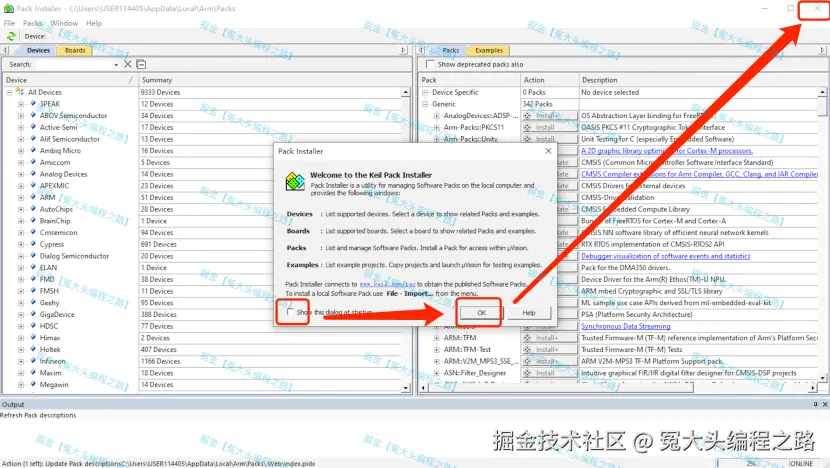Click inside the device Search input field
Viewport: 830px width, 468px height.
tap(74, 65)
